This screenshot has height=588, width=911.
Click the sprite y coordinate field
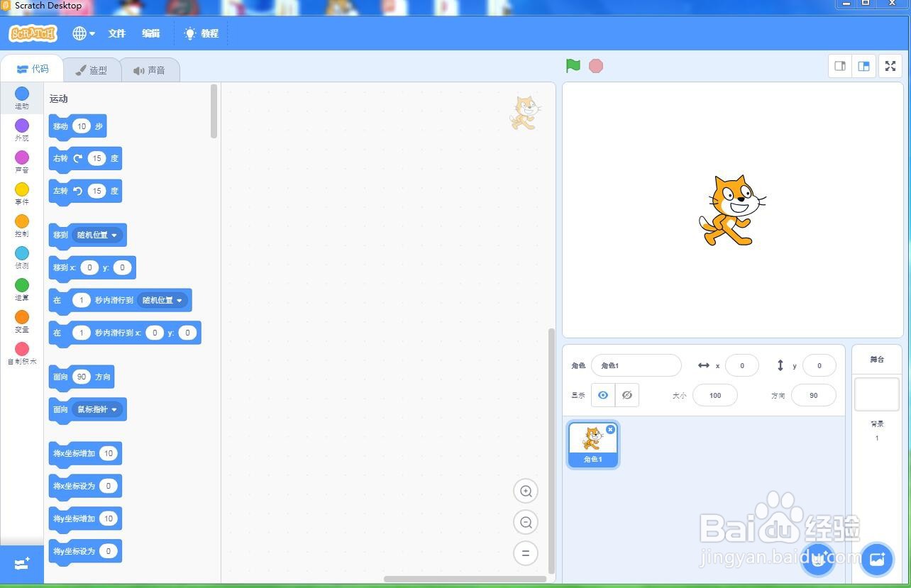pos(819,365)
